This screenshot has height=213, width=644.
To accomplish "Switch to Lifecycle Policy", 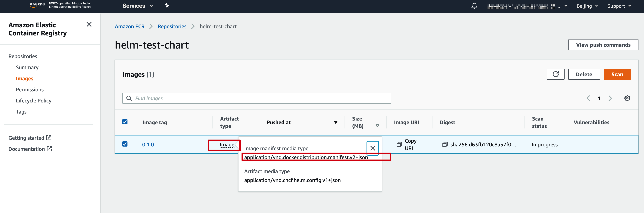I will (33, 100).
